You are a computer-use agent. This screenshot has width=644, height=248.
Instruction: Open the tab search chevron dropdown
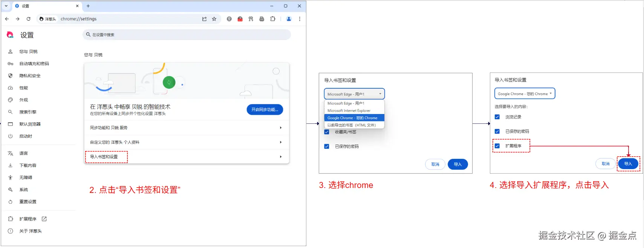[6, 6]
